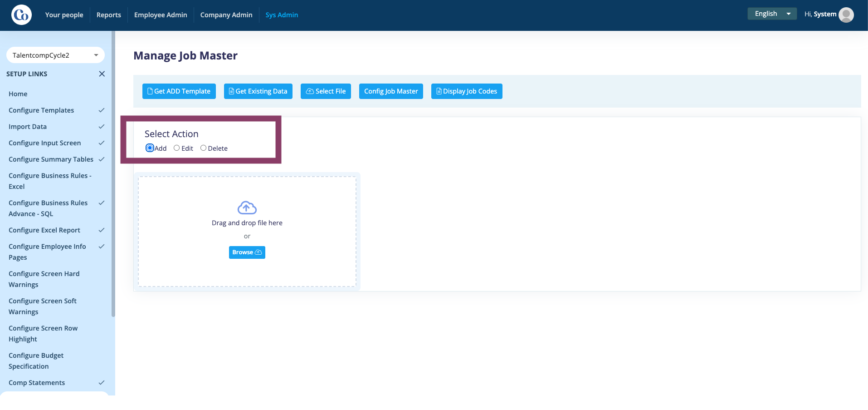868x410 pixels.
Task: Click checkmark beside Comp Statements
Action: (x=102, y=383)
